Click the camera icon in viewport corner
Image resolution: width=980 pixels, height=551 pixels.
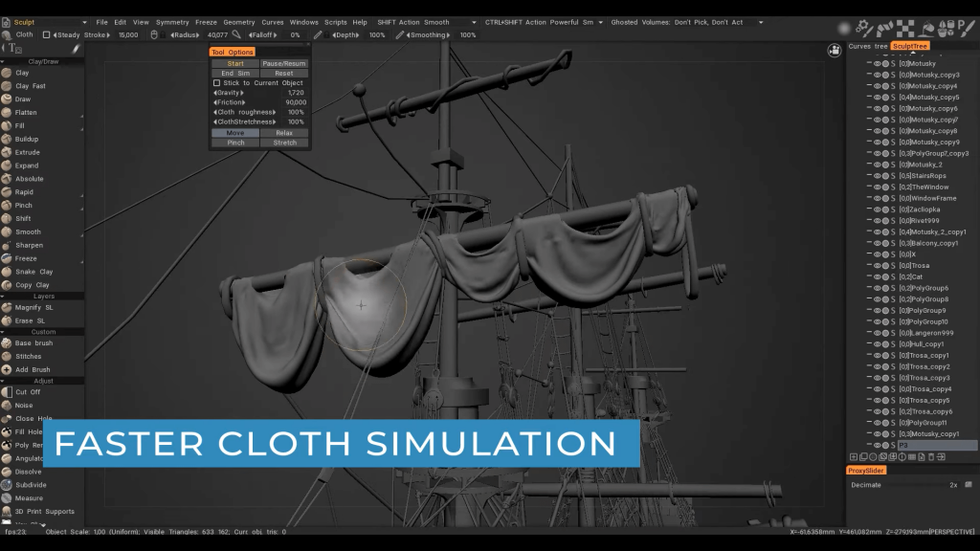[x=835, y=51]
